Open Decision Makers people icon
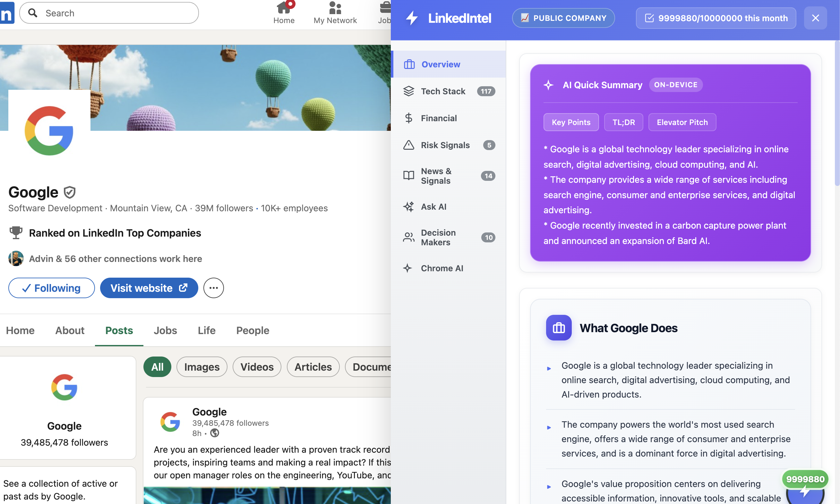 [x=408, y=237]
